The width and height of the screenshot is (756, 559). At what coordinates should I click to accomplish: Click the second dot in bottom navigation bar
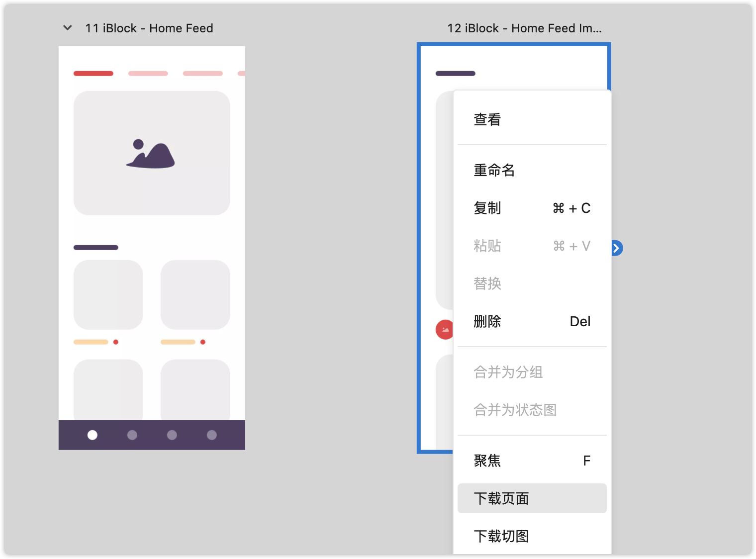[x=132, y=435]
